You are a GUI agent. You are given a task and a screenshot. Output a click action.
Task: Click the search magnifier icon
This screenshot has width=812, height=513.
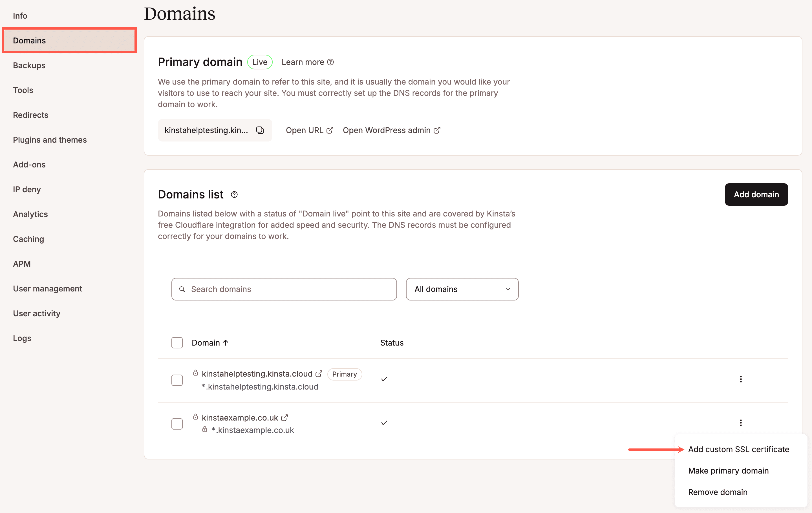click(182, 289)
